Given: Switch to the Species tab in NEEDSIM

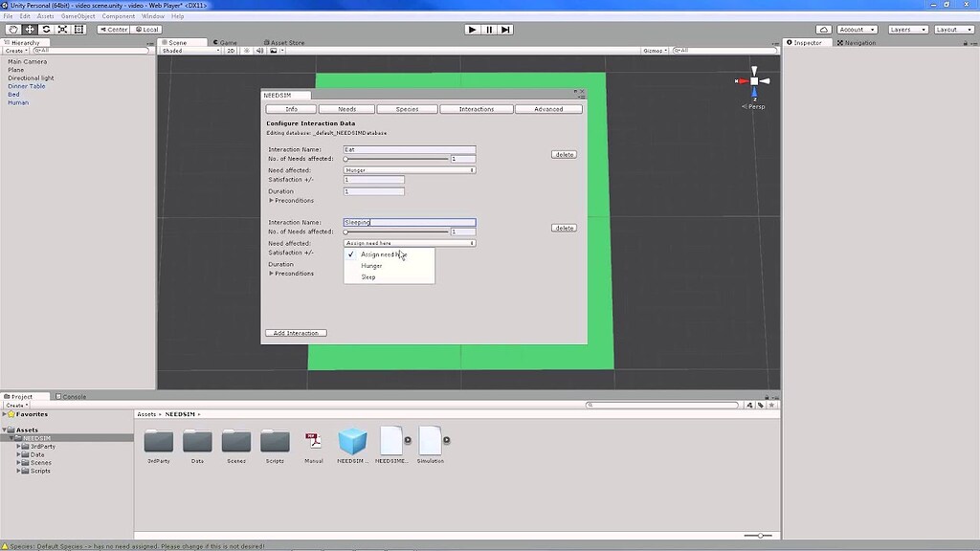Looking at the screenshot, I should click(408, 108).
